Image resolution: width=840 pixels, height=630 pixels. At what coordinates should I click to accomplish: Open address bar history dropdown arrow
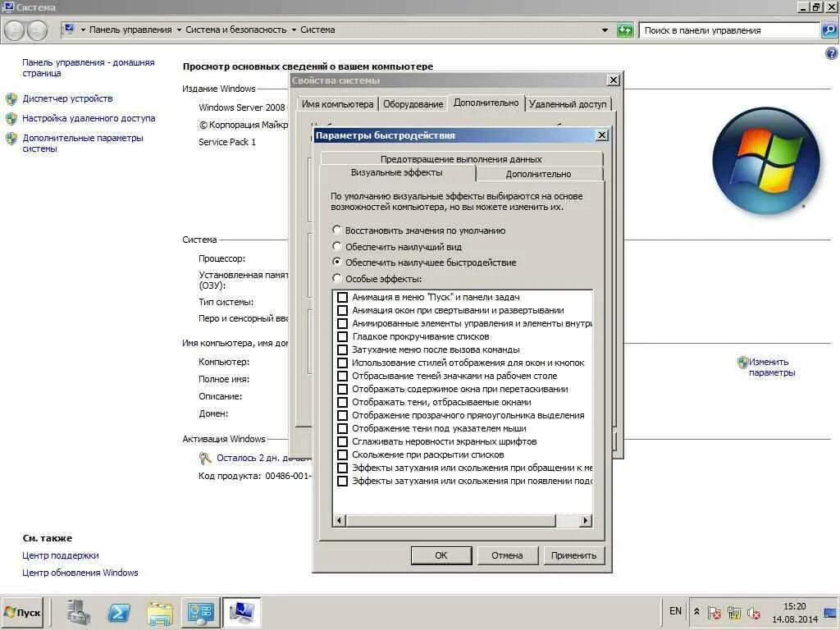point(605,30)
